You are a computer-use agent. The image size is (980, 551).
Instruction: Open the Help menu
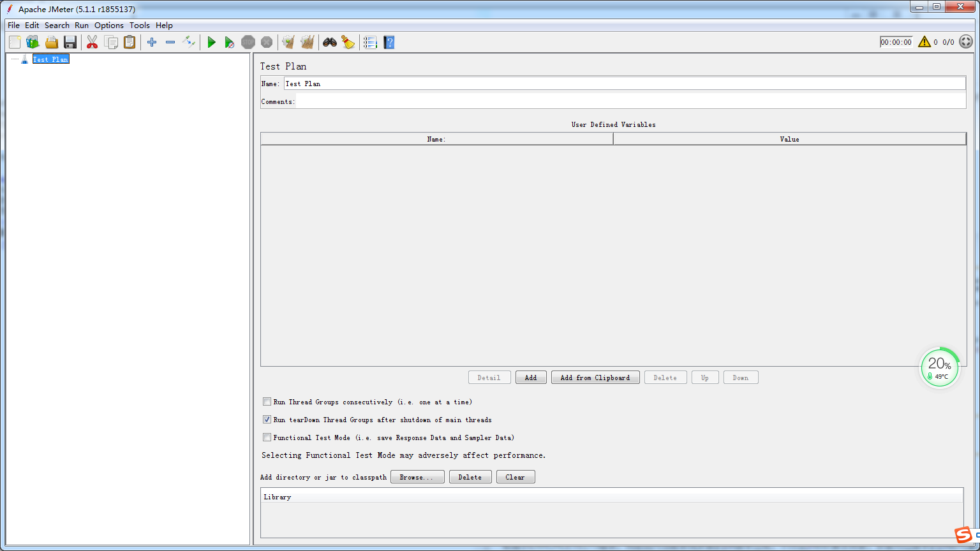[164, 26]
